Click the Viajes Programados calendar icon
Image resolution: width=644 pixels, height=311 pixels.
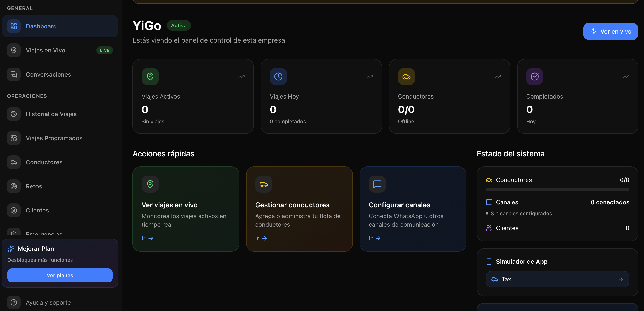[x=14, y=138]
